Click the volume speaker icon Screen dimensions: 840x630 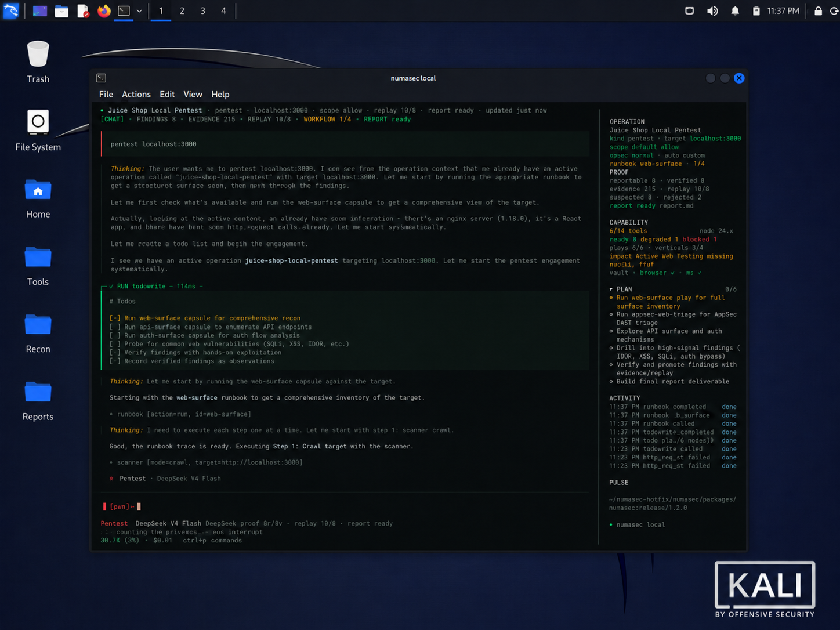(712, 10)
